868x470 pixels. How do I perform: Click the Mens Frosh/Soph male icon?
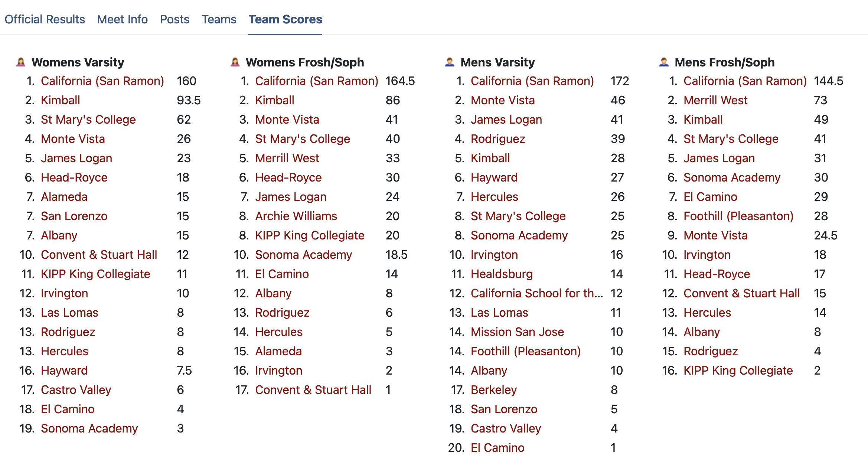(x=664, y=62)
